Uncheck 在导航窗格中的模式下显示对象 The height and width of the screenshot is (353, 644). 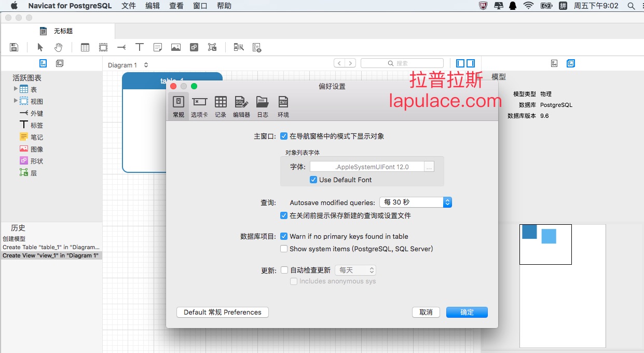coord(284,136)
